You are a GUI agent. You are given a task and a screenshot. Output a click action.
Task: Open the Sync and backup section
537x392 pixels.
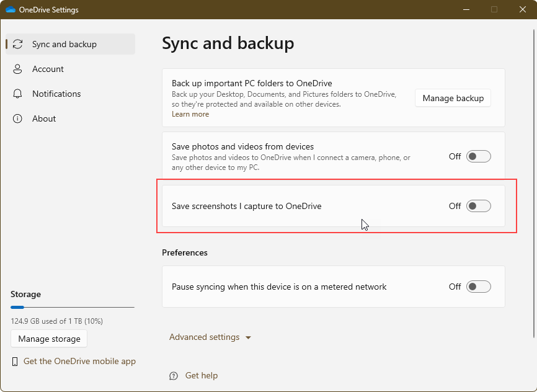point(71,44)
